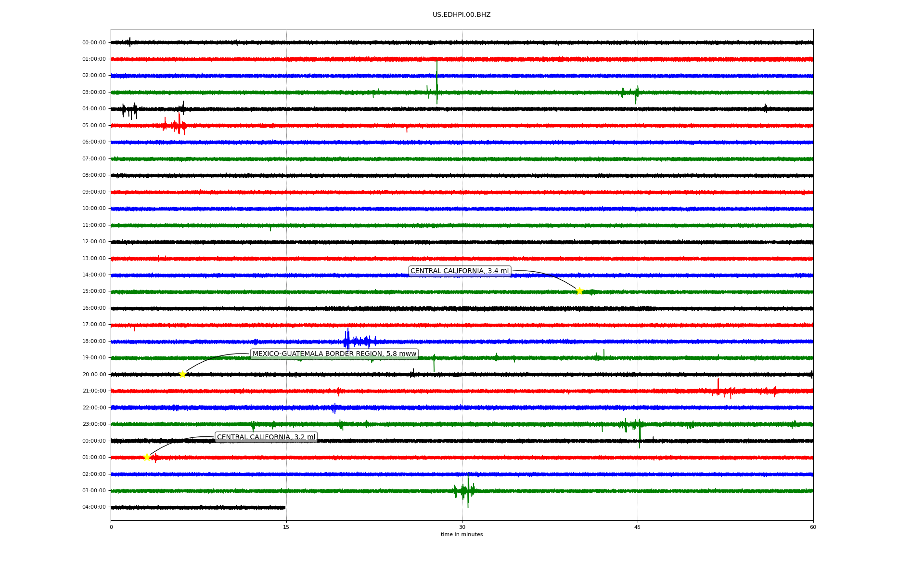This screenshot has width=924, height=578.
Task: Click the MEXICO-GUATEMALA BORDER REGION, 5.8 mww label
Action: pos(334,354)
